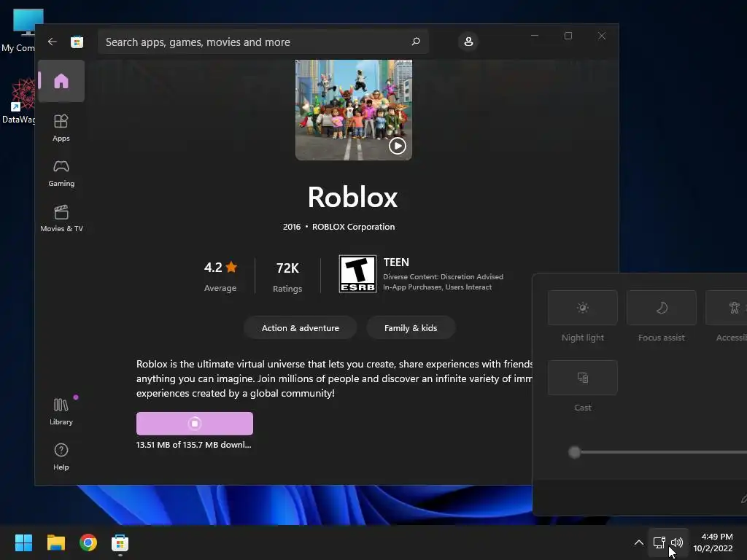The width and height of the screenshot is (747, 560).
Task: Open Help in the sidebar
Action: coord(61,456)
